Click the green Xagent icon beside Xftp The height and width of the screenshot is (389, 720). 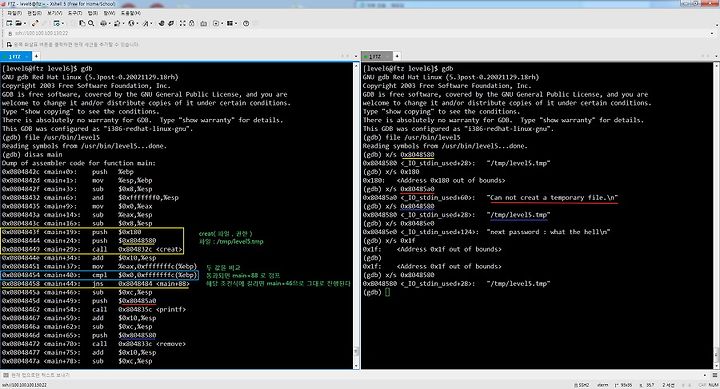(x=171, y=23)
